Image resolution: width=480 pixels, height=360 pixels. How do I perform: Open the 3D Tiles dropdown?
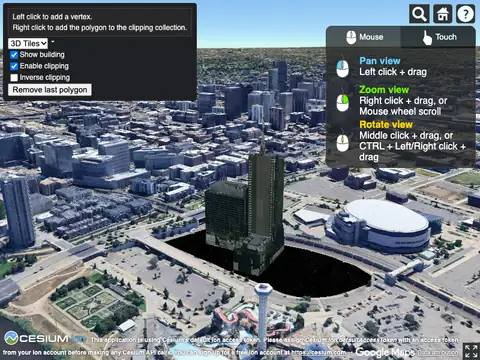click(28, 43)
